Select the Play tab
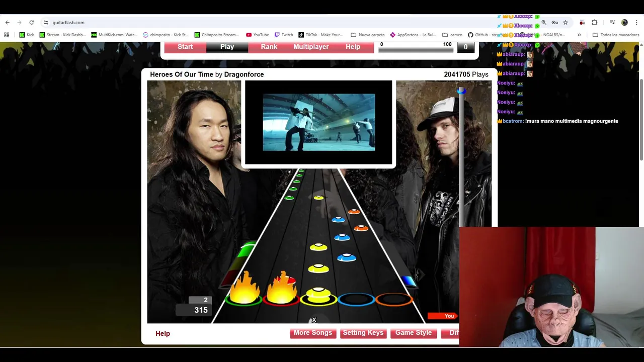The image size is (644, 362). pyautogui.click(x=227, y=47)
